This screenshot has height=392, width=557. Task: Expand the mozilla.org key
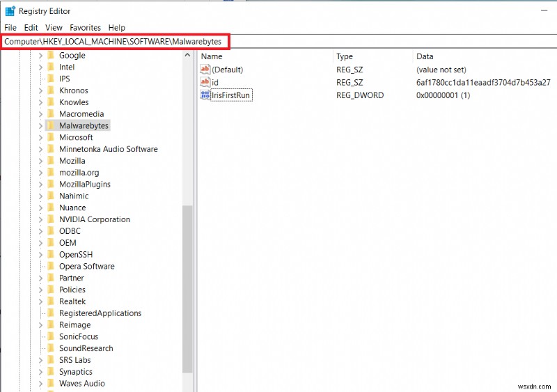pyautogui.click(x=40, y=173)
